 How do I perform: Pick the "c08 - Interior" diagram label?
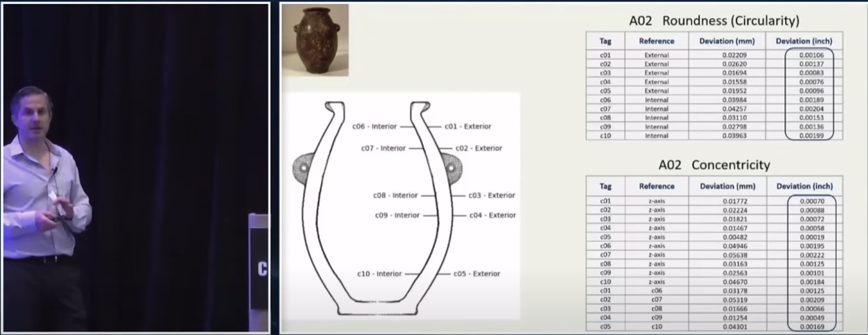pyautogui.click(x=395, y=195)
